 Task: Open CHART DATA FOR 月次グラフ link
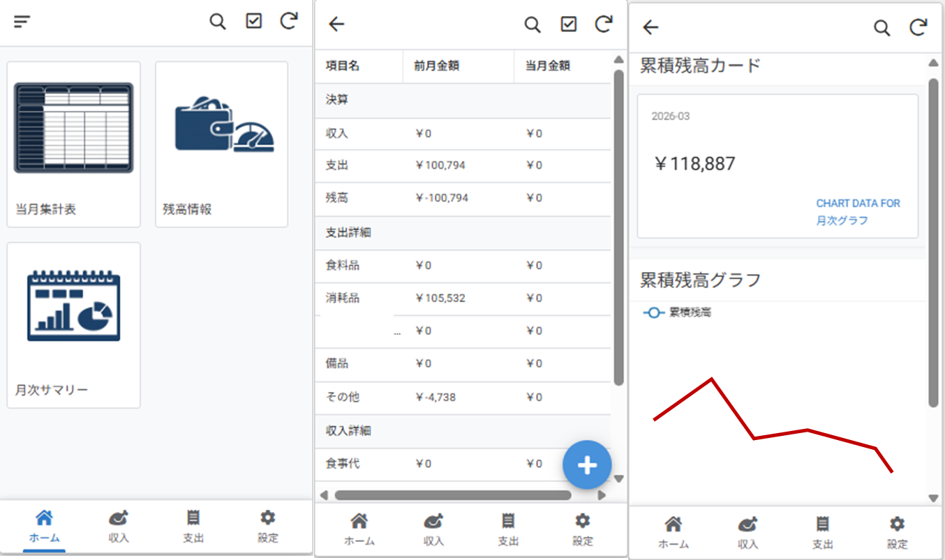[x=858, y=212]
